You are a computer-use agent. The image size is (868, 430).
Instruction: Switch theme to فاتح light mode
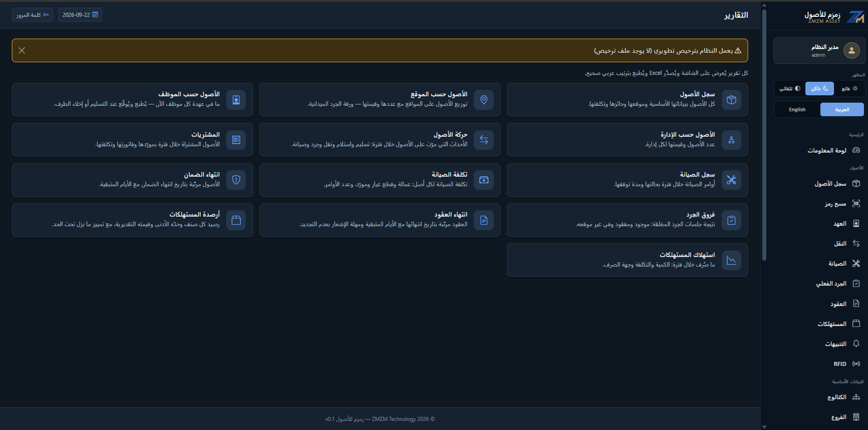[849, 89]
